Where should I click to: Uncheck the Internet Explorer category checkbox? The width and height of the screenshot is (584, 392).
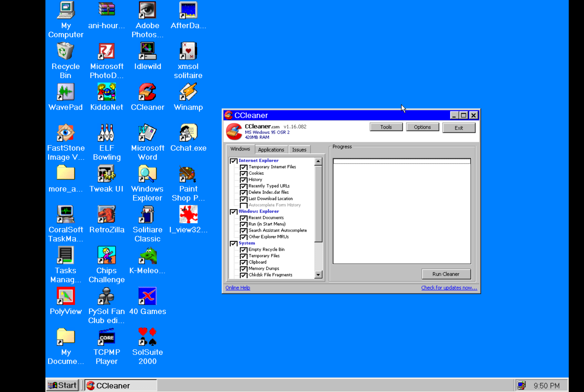pyautogui.click(x=234, y=161)
